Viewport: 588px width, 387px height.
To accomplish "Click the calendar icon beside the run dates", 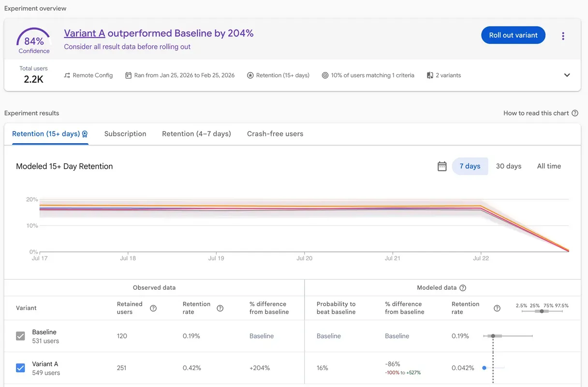I will coord(128,75).
